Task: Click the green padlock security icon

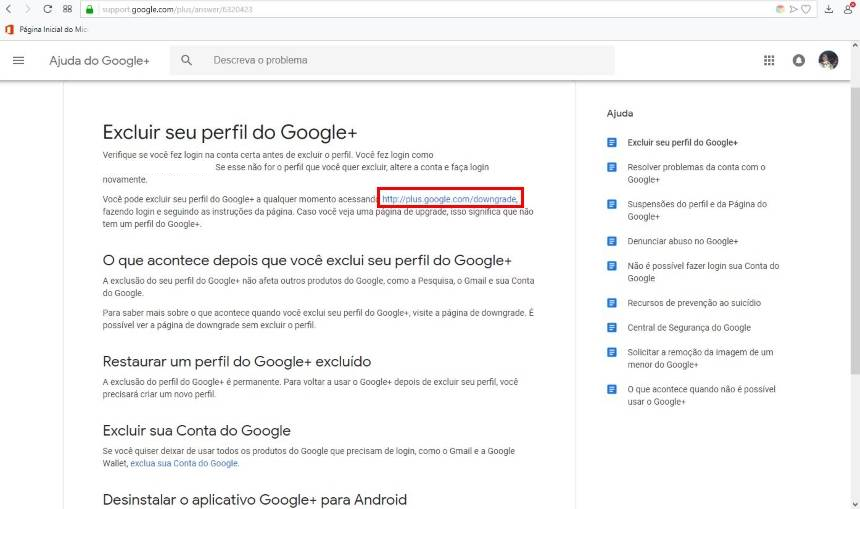Action: (x=89, y=9)
